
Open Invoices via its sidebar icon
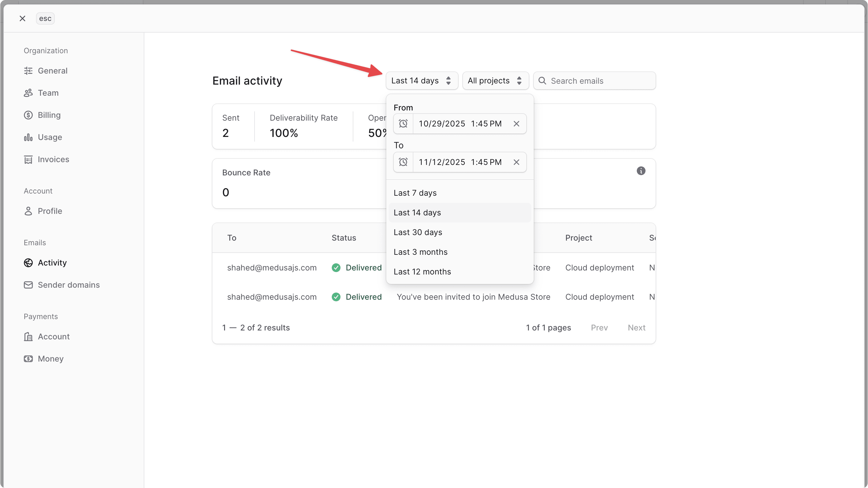[28, 159]
